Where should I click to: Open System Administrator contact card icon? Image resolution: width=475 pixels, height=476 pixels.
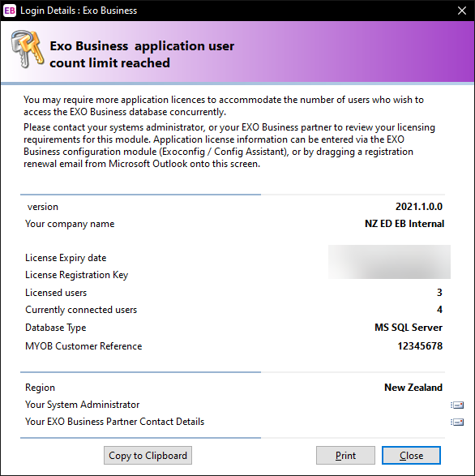coord(457,405)
